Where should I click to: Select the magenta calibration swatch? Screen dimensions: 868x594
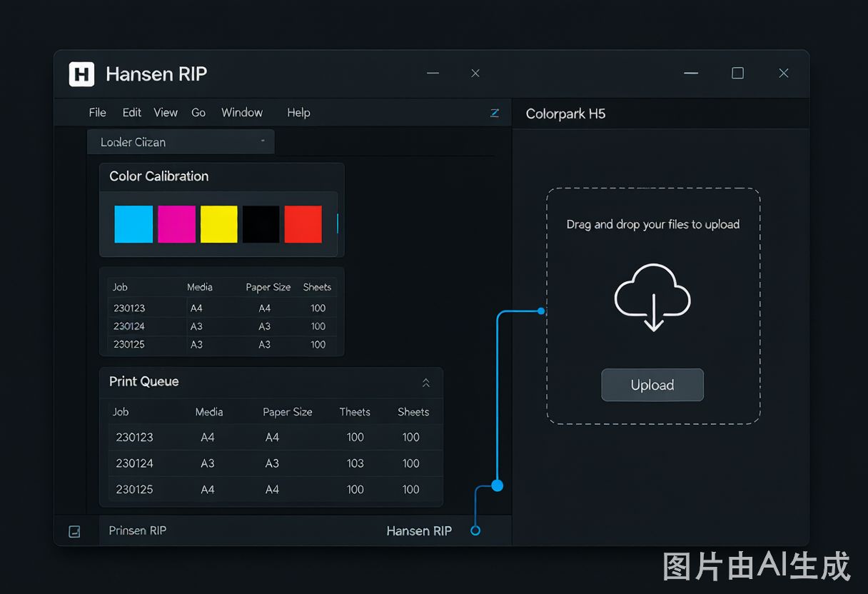(176, 224)
